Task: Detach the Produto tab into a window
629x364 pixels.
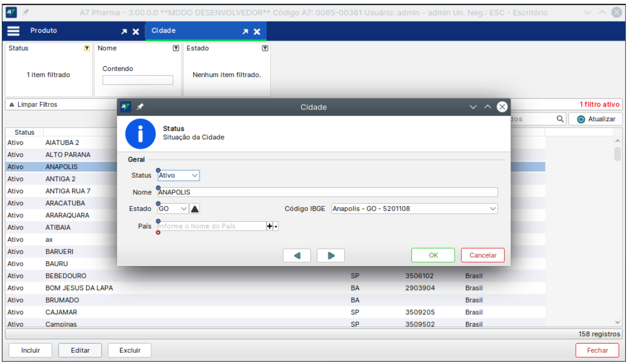Action: click(x=124, y=31)
